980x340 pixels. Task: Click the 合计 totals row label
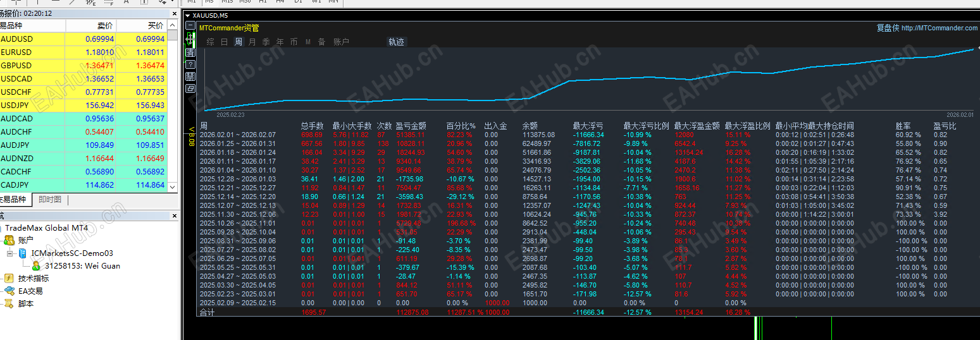(207, 312)
